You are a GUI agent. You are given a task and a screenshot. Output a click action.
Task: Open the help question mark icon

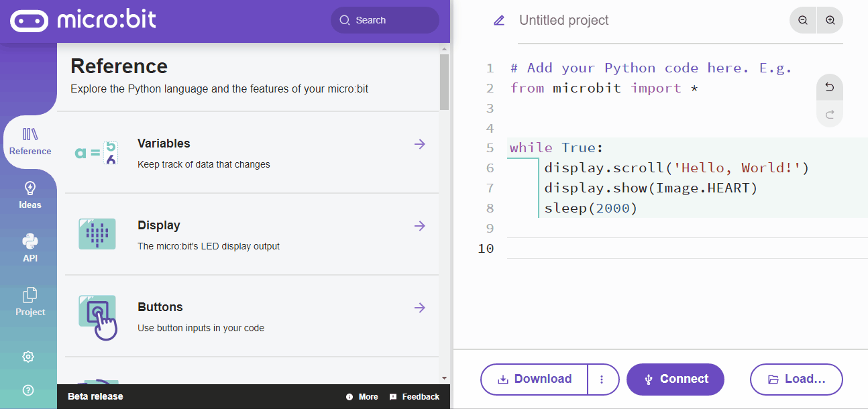(x=28, y=390)
